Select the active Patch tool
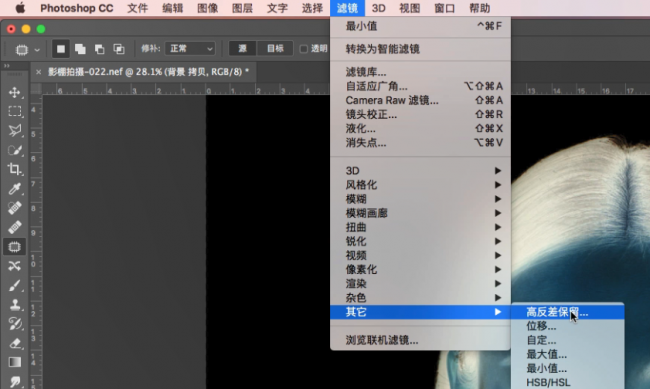 point(15,247)
